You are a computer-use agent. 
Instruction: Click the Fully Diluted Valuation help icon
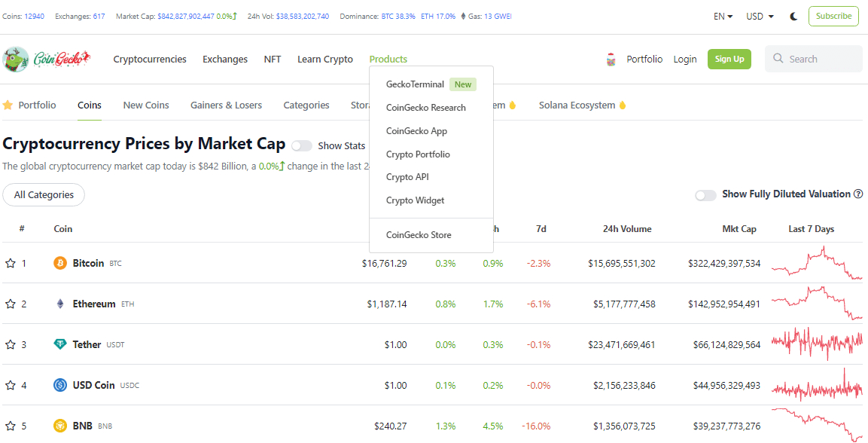click(858, 194)
